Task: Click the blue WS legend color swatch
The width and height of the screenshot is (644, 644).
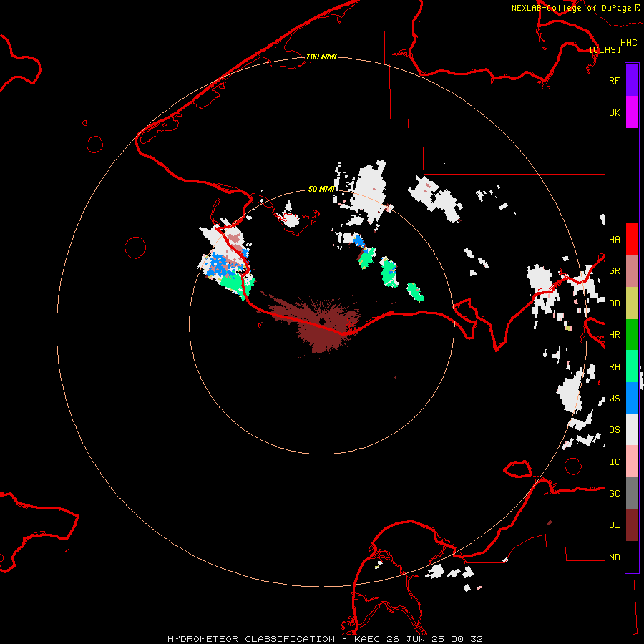Action: coord(632,398)
